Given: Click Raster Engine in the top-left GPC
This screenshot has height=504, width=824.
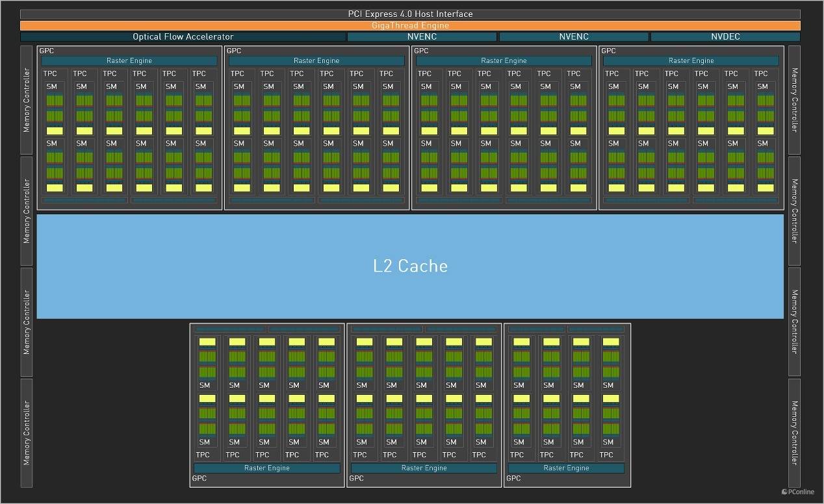Looking at the screenshot, I should point(129,60).
